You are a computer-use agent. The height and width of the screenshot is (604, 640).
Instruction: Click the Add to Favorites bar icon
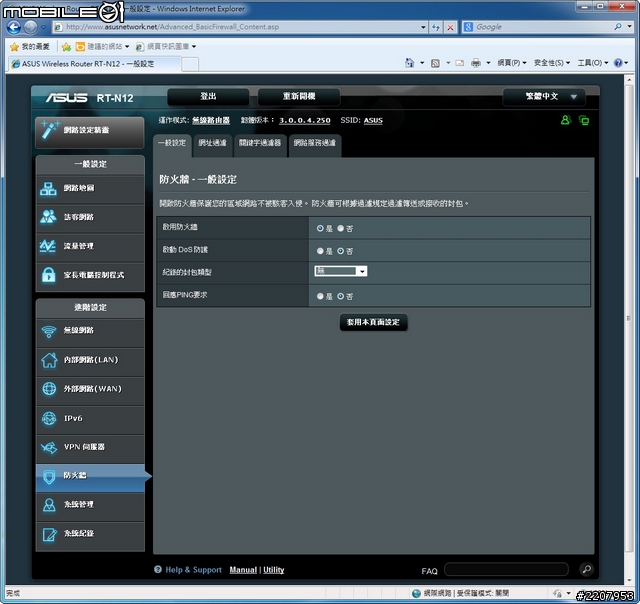[x=66, y=47]
